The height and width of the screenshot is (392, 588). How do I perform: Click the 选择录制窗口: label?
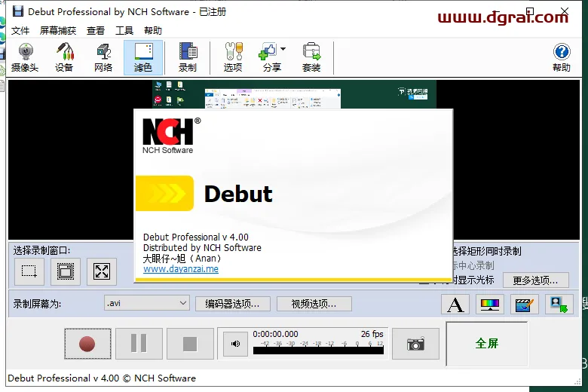point(41,250)
